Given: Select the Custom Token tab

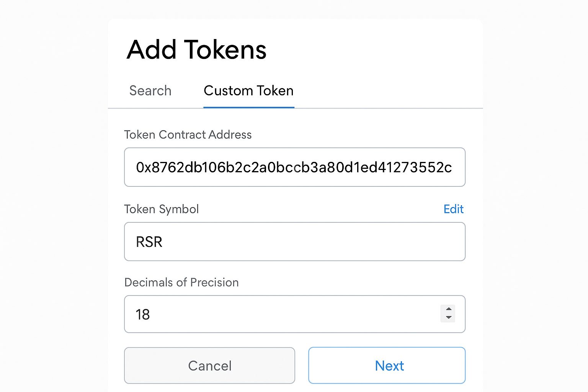Looking at the screenshot, I should [248, 91].
